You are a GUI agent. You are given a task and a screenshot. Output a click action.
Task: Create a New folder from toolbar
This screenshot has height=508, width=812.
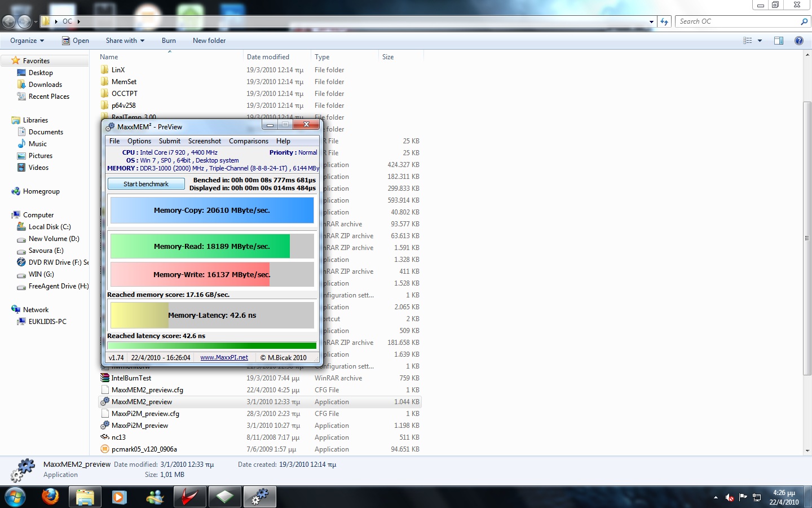click(209, 41)
